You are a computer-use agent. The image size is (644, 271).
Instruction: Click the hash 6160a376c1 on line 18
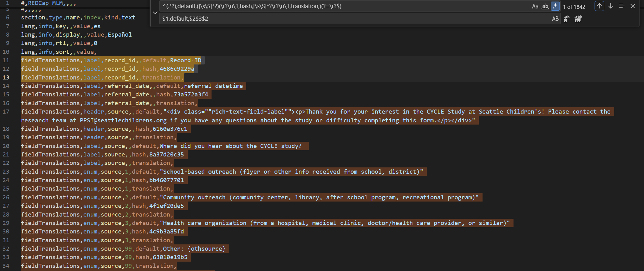tap(170, 129)
